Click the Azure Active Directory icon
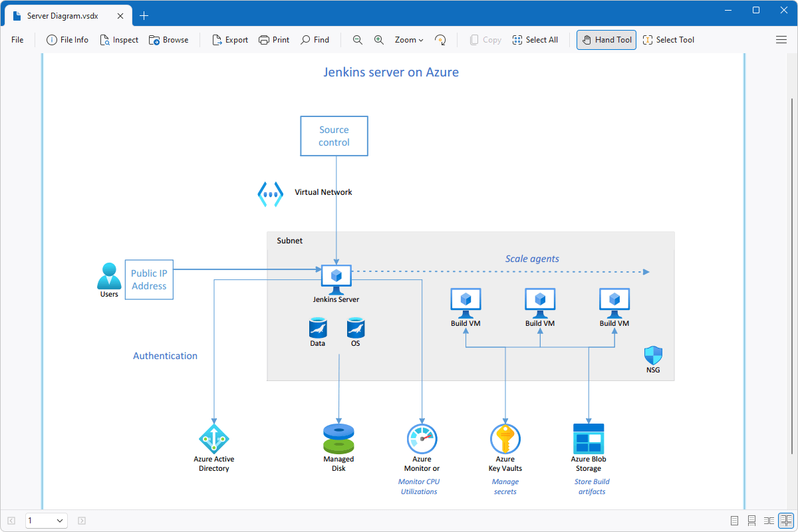The width and height of the screenshot is (798, 532). coord(214,439)
